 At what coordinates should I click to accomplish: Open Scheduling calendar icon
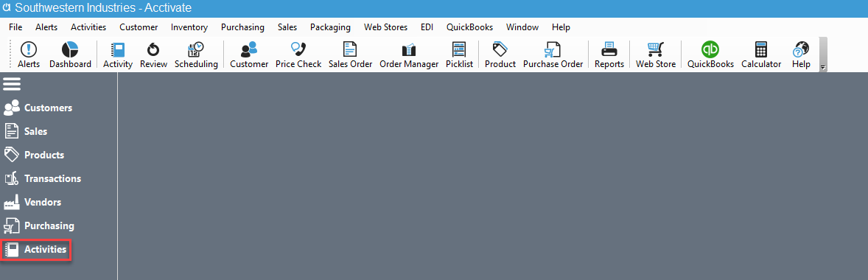[x=196, y=55]
